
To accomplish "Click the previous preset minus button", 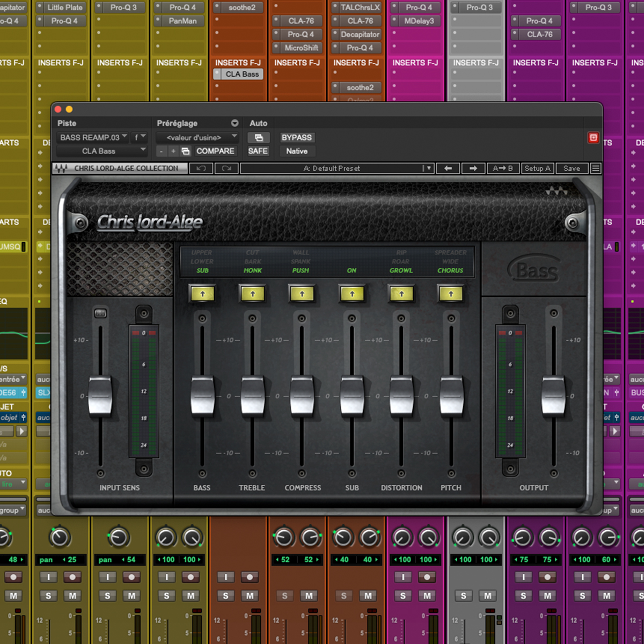I will (x=162, y=151).
